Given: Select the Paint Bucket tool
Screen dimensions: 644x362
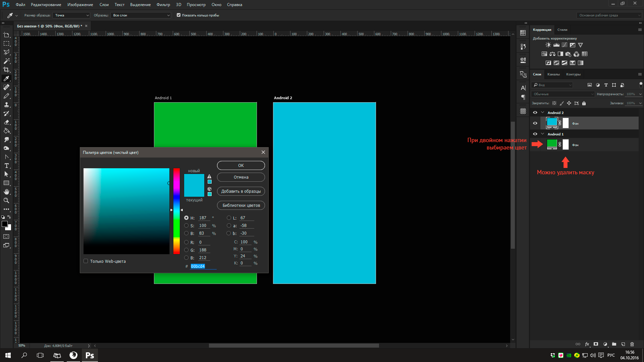Looking at the screenshot, I should [x=6, y=131].
